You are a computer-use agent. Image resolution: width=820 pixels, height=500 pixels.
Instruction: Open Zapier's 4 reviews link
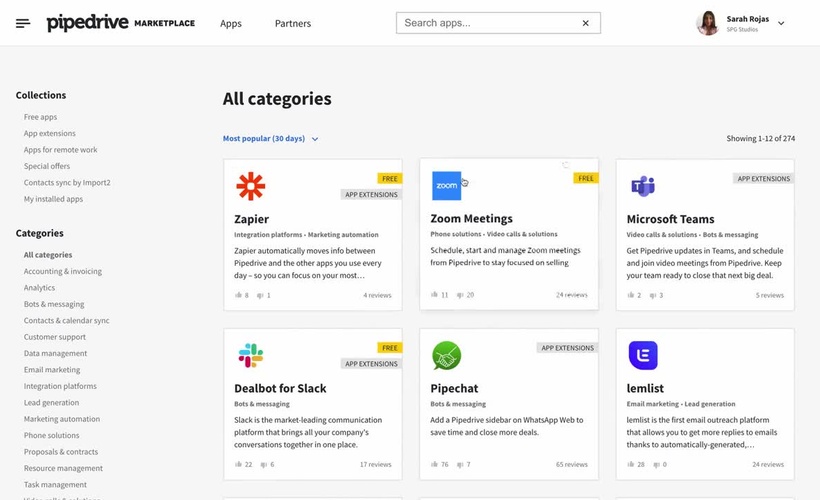377,295
